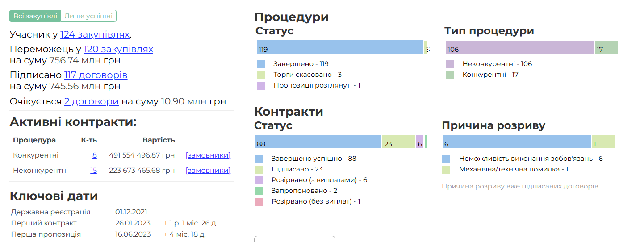Open '[замовники]' for Конкурентні row
The width and height of the screenshot is (644, 242).
pos(208,155)
